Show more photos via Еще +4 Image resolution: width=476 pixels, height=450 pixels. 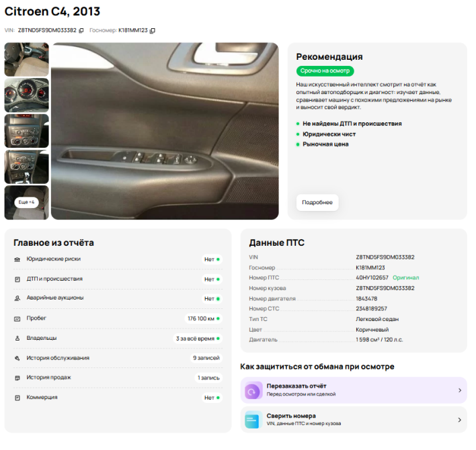pos(26,202)
